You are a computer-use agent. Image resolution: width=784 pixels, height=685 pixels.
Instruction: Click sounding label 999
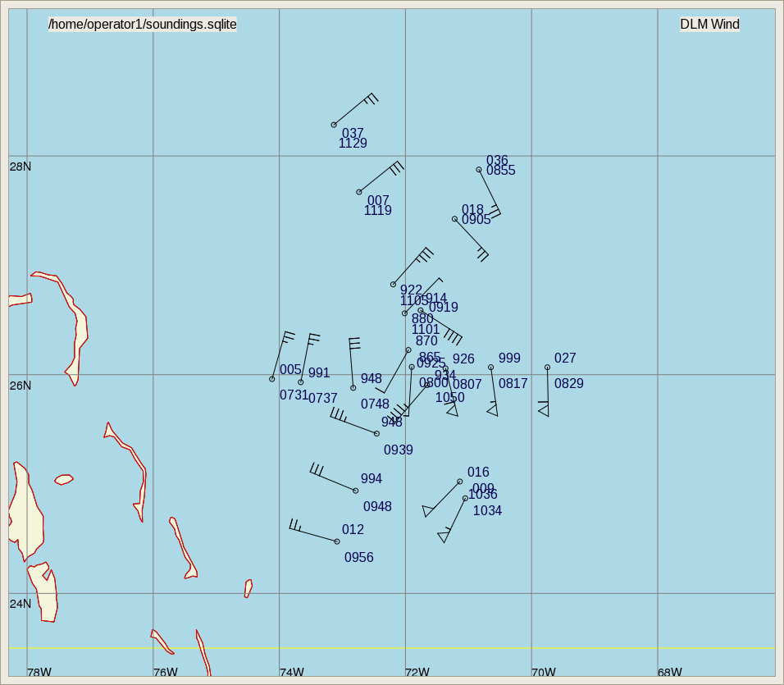point(509,358)
